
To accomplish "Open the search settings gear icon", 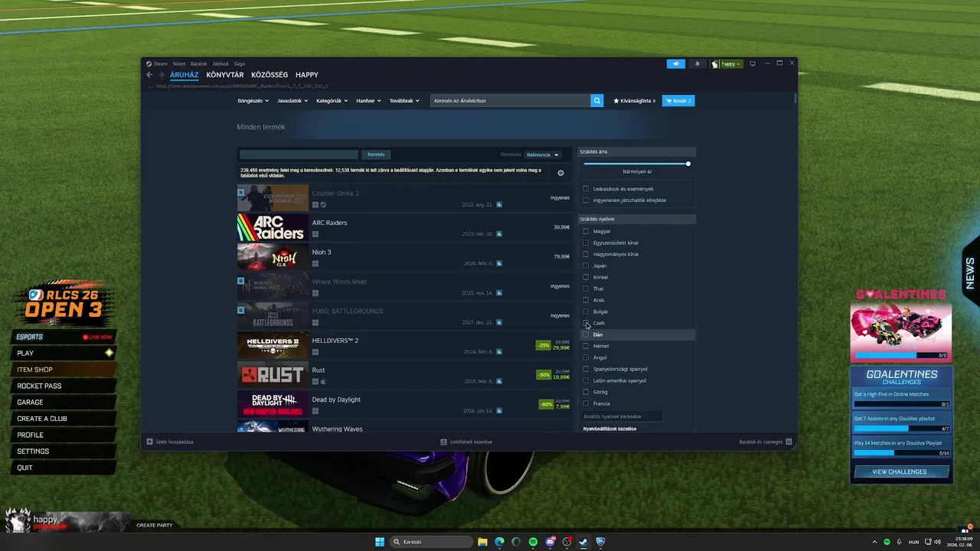I will pos(560,173).
